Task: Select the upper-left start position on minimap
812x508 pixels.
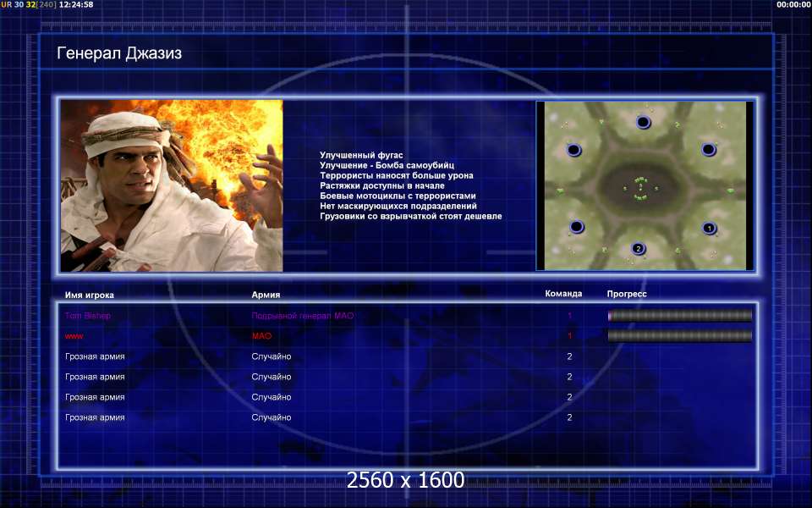Action: pyautogui.click(x=573, y=150)
